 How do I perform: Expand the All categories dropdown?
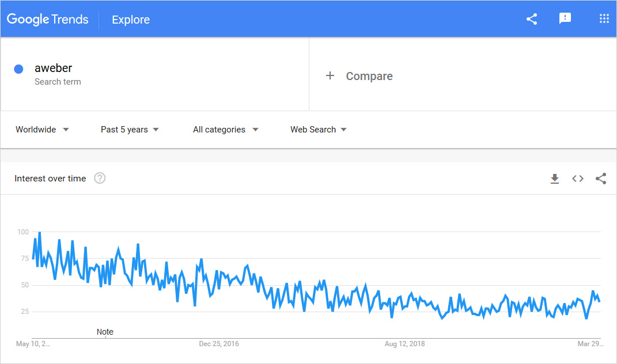(x=225, y=130)
